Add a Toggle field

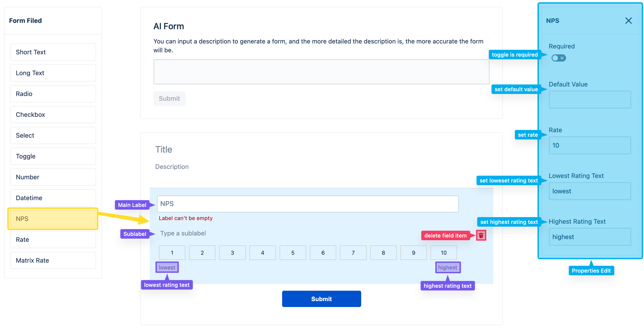[53, 156]
